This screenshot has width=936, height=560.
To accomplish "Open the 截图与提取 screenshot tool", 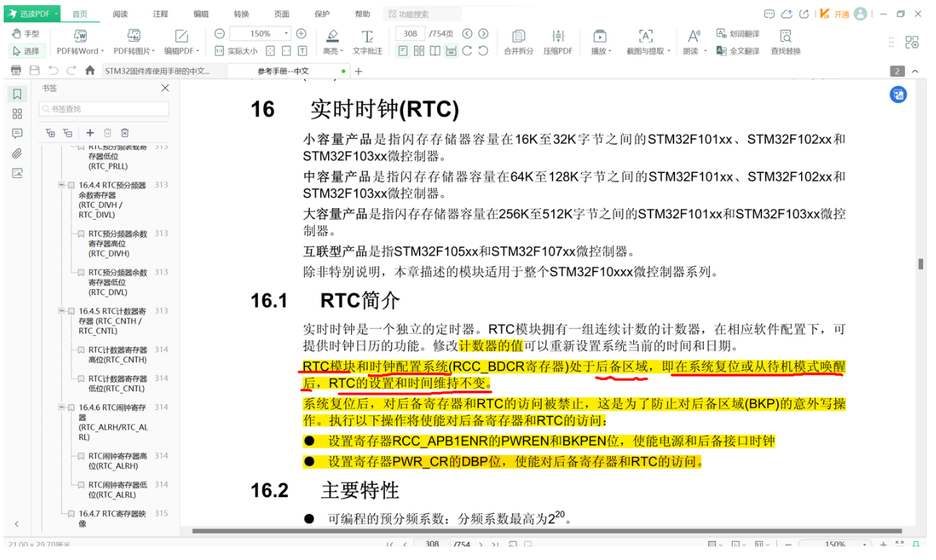I will [648, 42].
